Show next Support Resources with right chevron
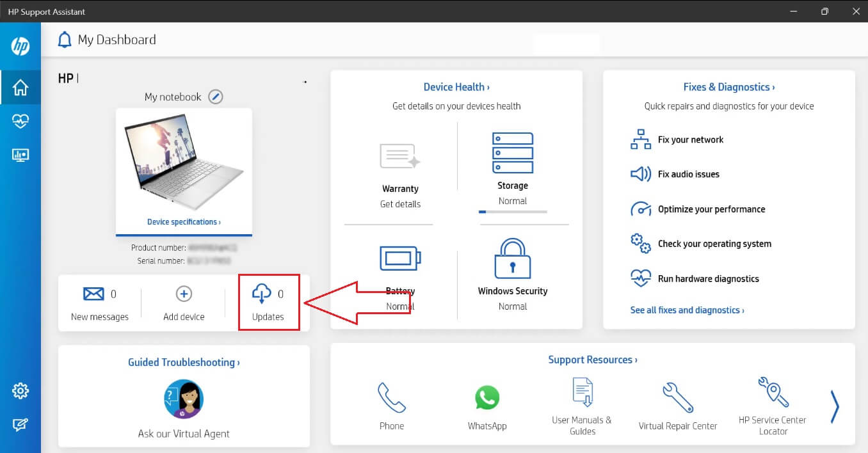868x453 pixels. [835, 406]
